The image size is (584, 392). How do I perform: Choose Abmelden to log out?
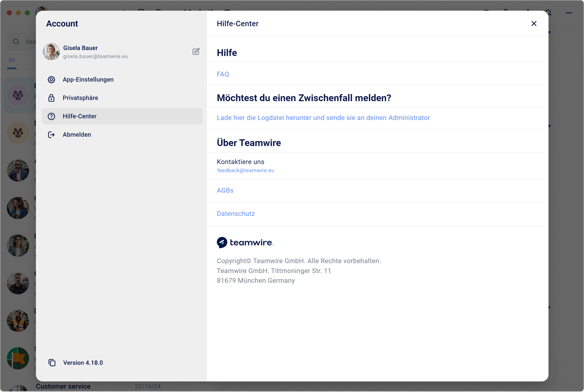122,135
